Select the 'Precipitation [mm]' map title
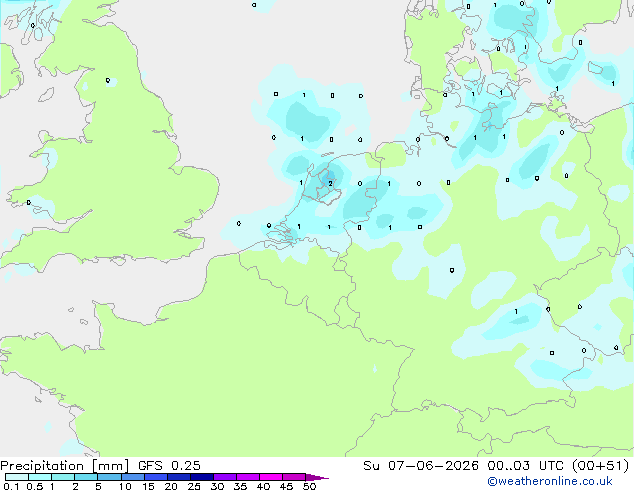 64,466
